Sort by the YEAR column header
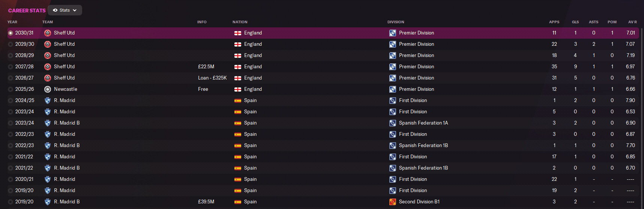The height and width of the screenshot is (209, 644). coord(12,22)
